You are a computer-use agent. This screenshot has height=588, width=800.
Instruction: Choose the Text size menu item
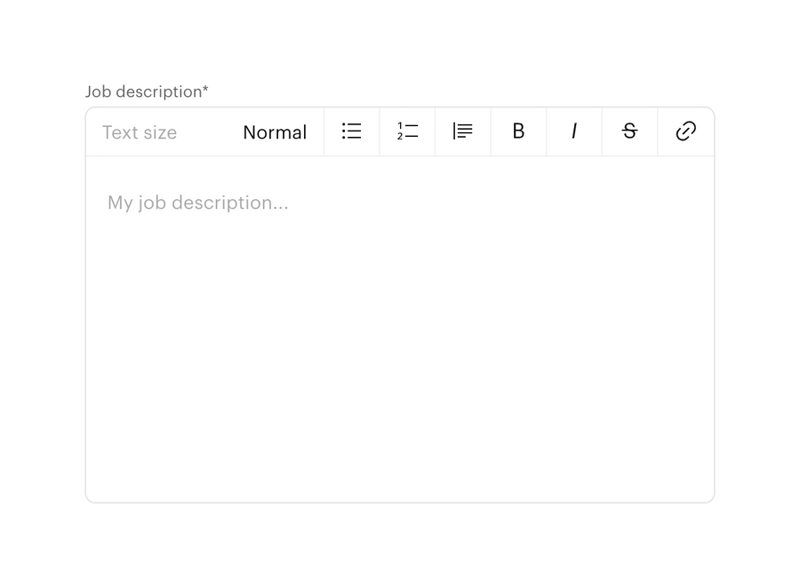point(139,131)
